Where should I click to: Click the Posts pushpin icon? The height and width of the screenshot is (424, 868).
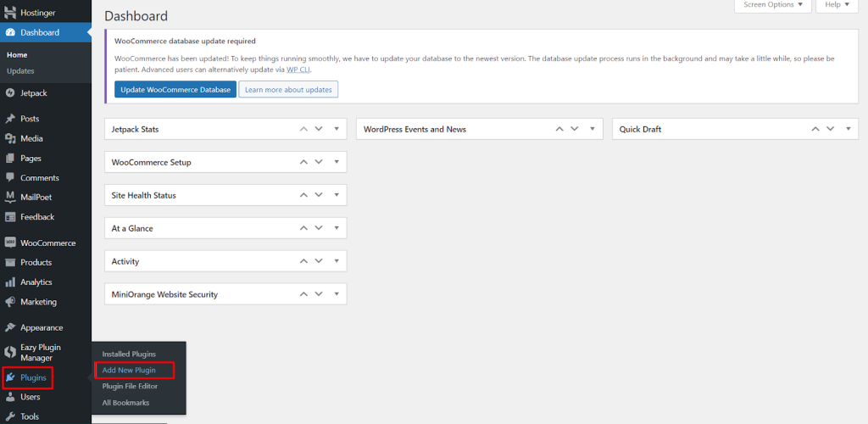coord(10,119)
